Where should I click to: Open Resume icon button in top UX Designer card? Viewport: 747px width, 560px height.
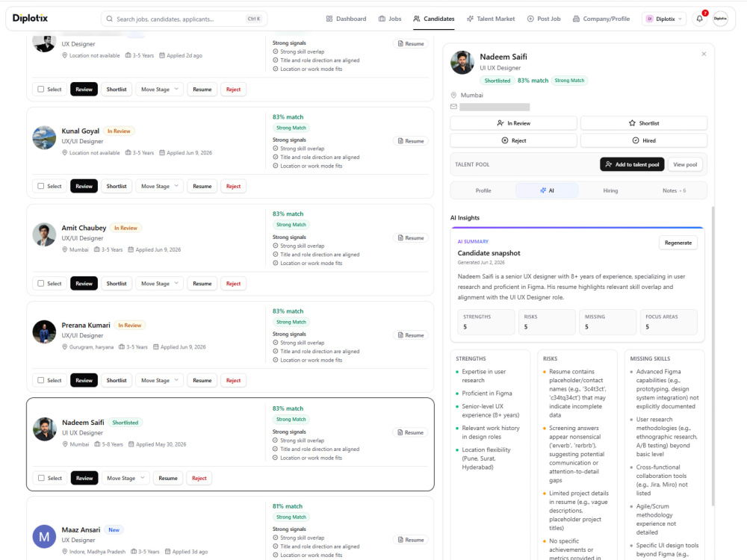(411, 43)
